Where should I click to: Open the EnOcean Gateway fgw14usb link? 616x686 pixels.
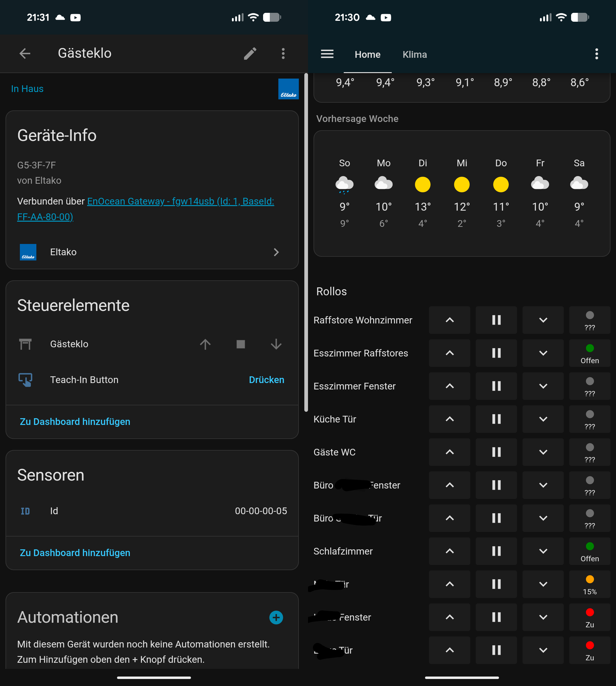tap(180, 201)
